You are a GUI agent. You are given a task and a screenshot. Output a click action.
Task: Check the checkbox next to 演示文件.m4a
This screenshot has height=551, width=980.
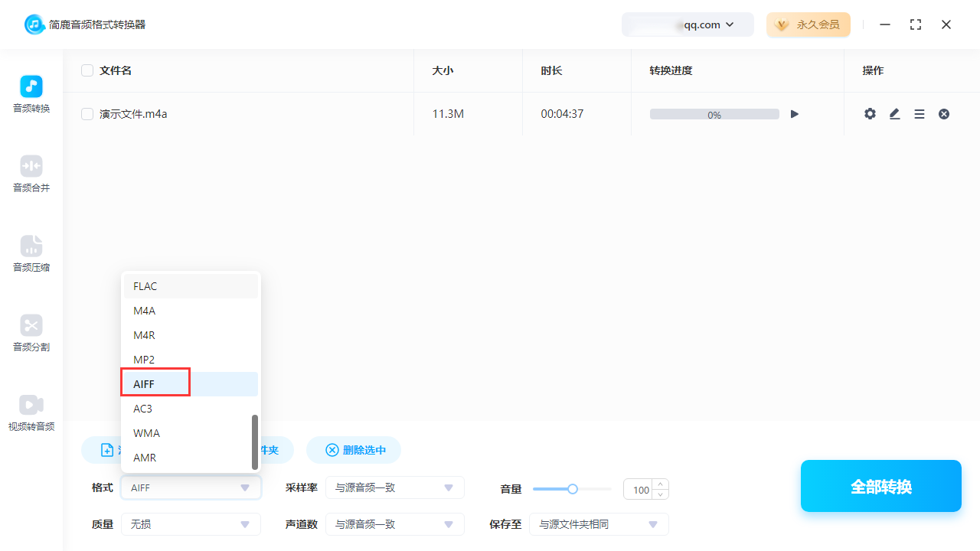(x=87, y=113)
